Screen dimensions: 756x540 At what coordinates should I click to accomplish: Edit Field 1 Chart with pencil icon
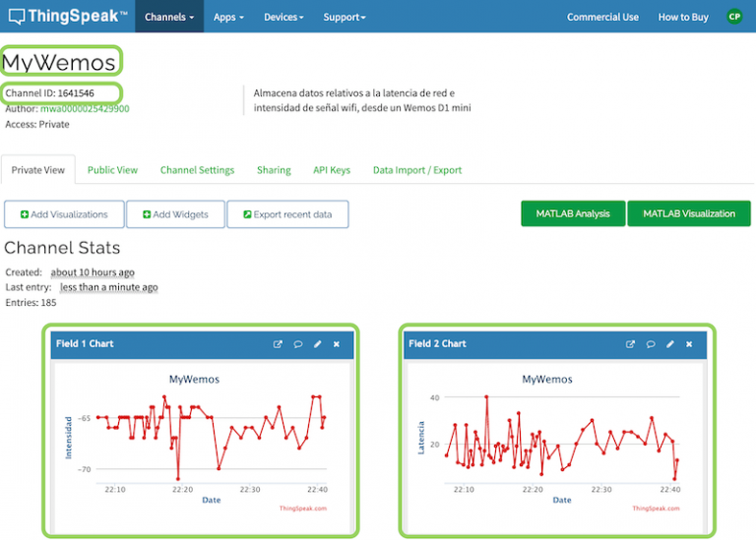tap(317, 344)
